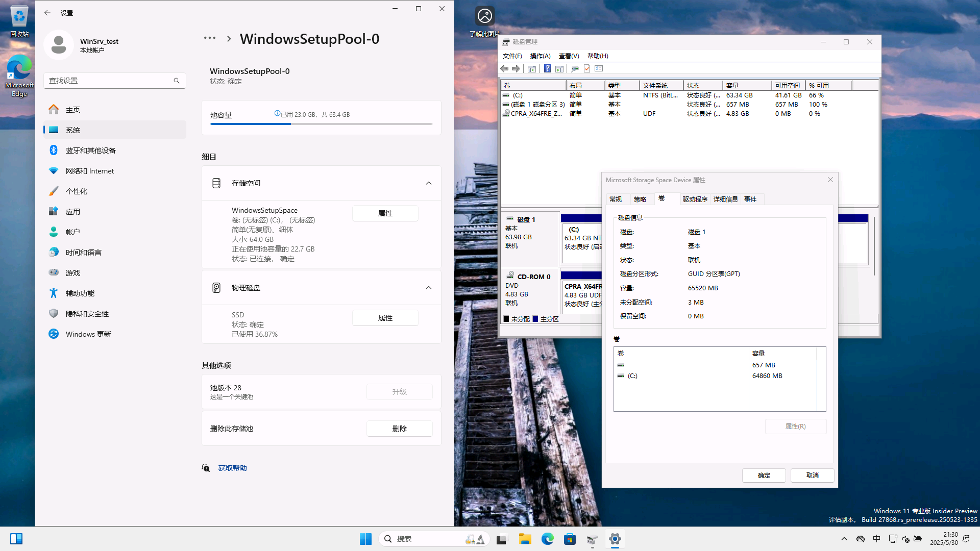Switch to the Driver tab

coord(695,199)
